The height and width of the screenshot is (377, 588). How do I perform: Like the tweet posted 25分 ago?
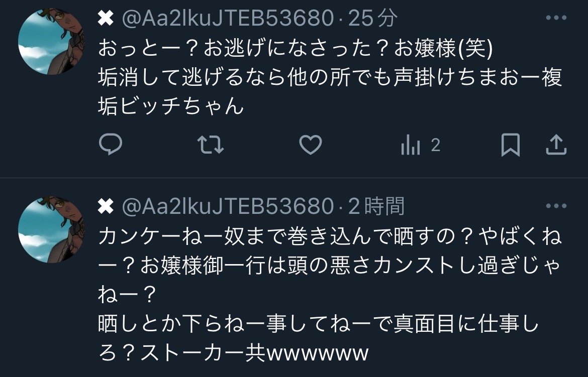click(x=311, y=145)
